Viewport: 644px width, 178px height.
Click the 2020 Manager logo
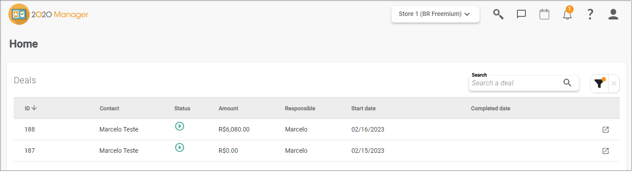48,14
